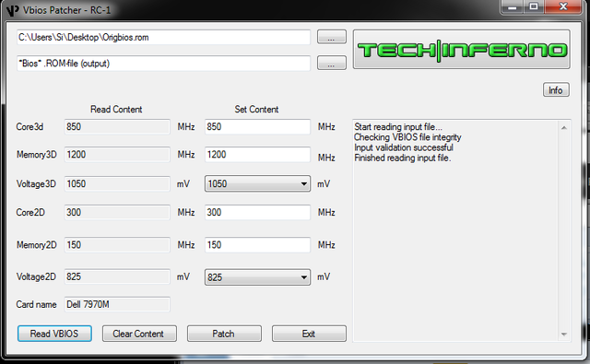
Task: Click the Memory3D read content field
Action: click(117, 155)
